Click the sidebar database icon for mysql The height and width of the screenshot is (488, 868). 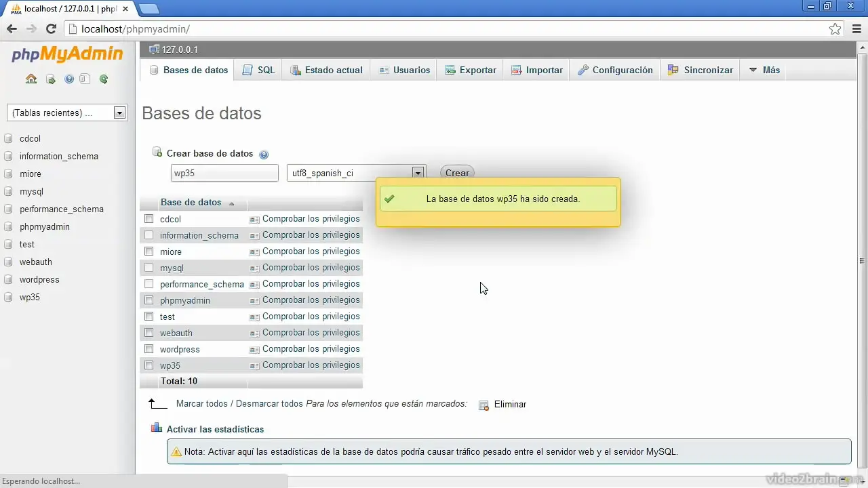(x=8, y=192)
